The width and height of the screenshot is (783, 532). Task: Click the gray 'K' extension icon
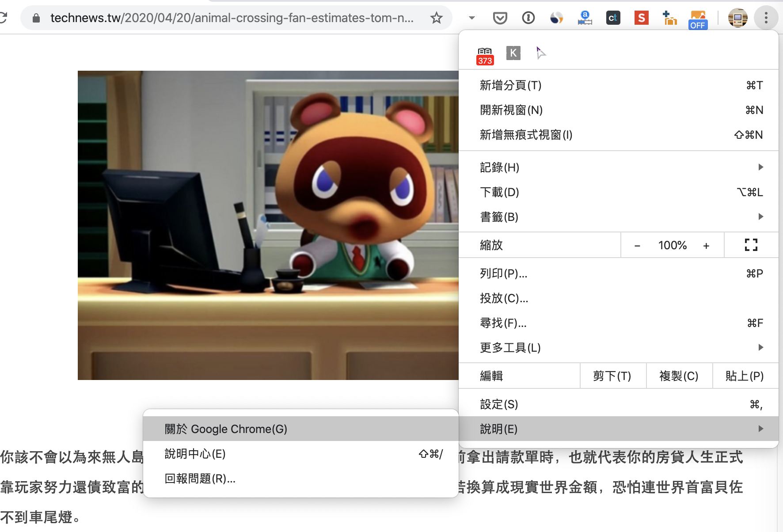point(513,53)
